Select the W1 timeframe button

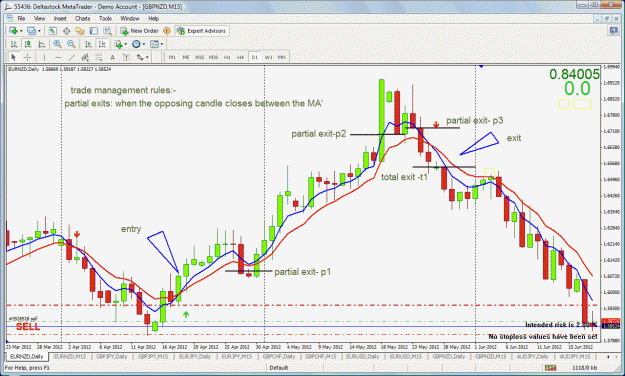[x=268, y=57]
